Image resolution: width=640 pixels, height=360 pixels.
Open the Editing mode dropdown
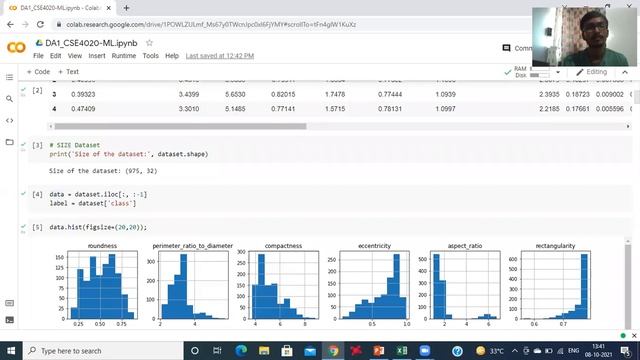[x=591, y=72]
